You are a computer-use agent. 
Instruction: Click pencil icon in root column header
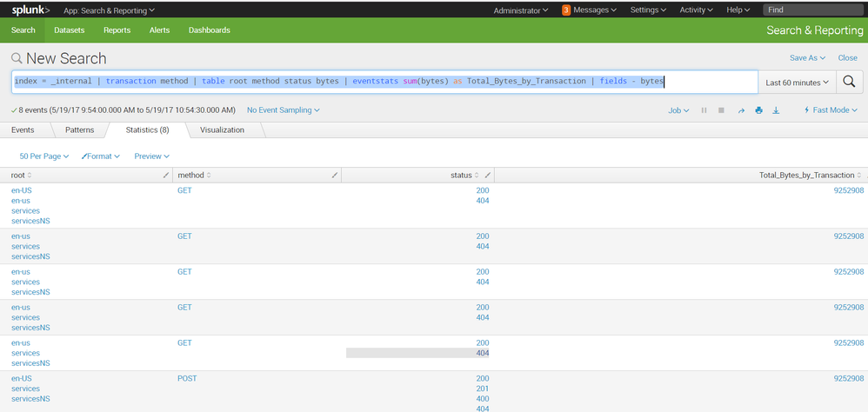tap(166, 176)
